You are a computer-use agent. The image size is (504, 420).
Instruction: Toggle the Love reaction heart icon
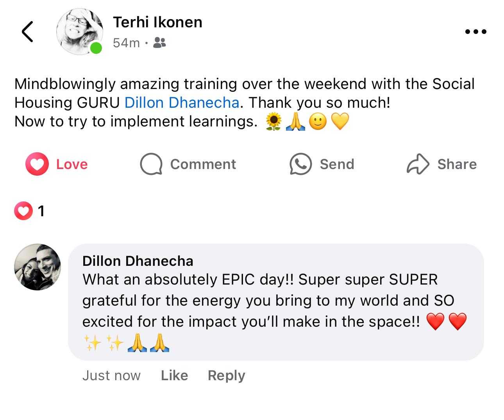37,164
